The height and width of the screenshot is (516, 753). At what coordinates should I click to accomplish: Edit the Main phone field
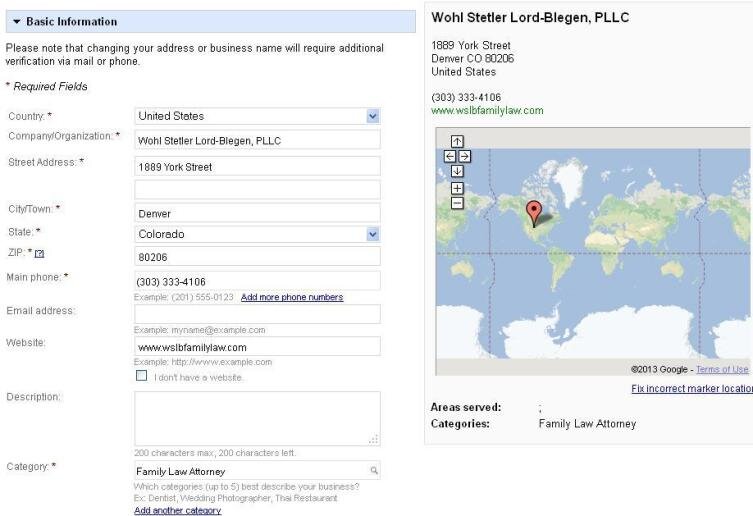click(x=257, y=281)
